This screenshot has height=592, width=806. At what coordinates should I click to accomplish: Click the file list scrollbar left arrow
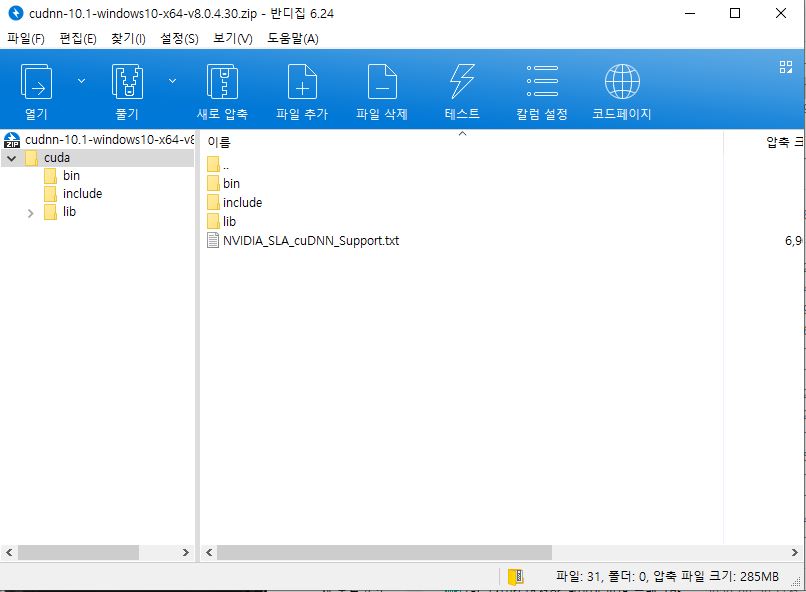point(209,552)
